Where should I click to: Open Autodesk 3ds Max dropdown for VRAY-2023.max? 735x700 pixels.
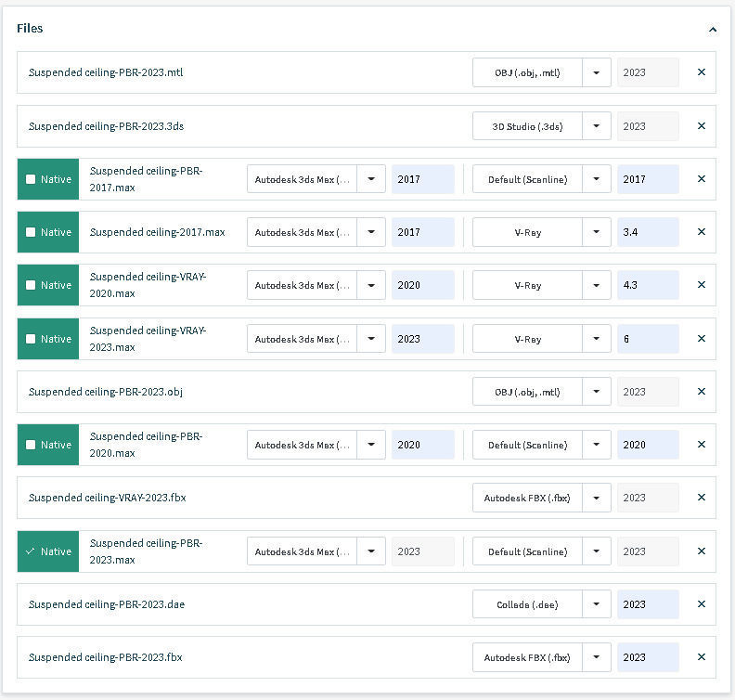click(371, 339)
